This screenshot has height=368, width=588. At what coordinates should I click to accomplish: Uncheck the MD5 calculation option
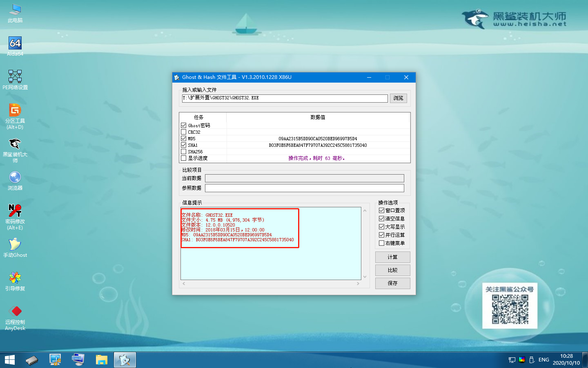tap(183, 138)
